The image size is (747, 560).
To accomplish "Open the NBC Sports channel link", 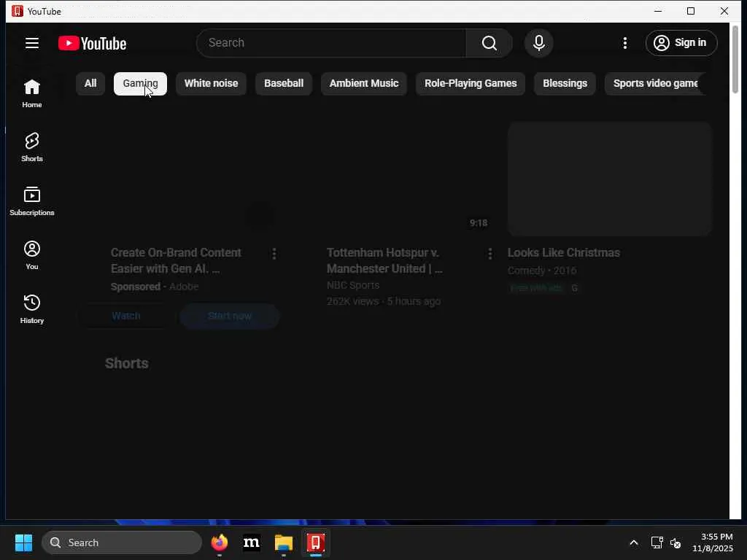I will [x=353, y=285].
